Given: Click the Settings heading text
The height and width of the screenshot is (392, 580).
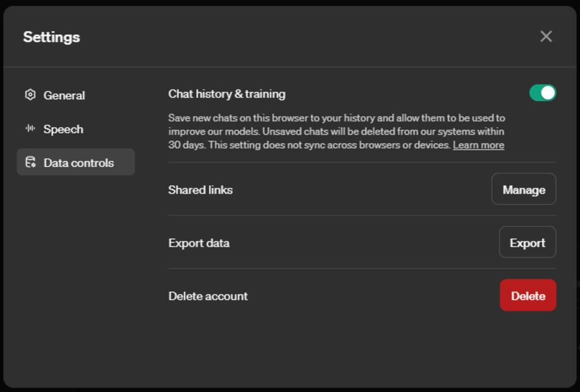Looking at the screenshot, I should [51, 37].
